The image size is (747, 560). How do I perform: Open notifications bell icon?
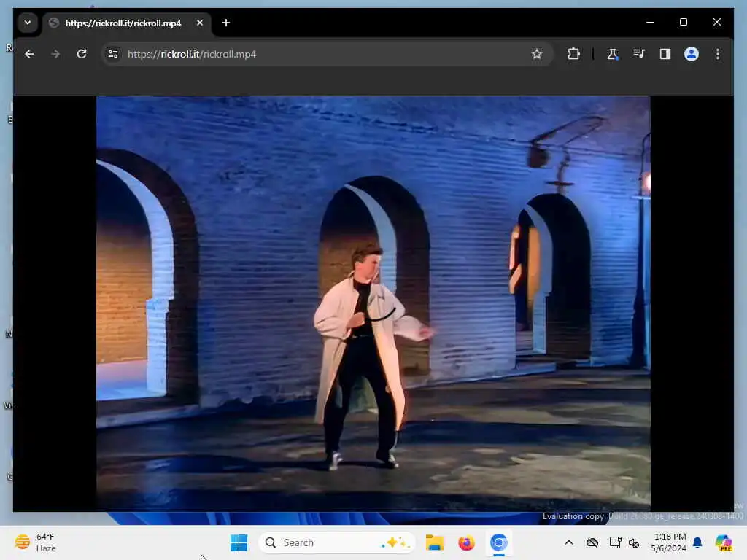[x=697, y=542]
